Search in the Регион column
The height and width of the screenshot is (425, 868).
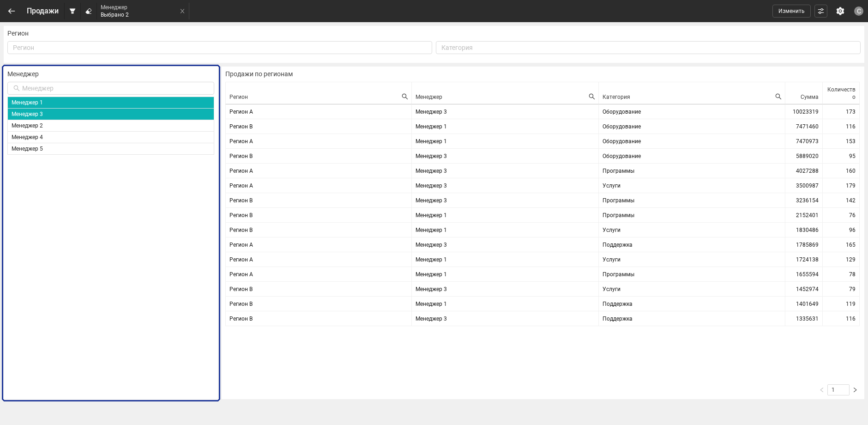[405, 97]
